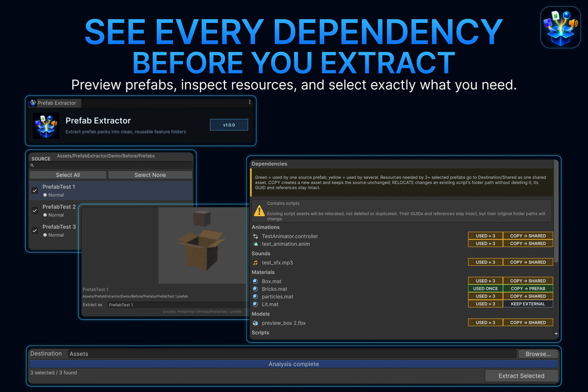Viewport: 588px width, 392px height.
Task: Click the Normal status dot under PrefabTest 3
Action: (45, 235)
